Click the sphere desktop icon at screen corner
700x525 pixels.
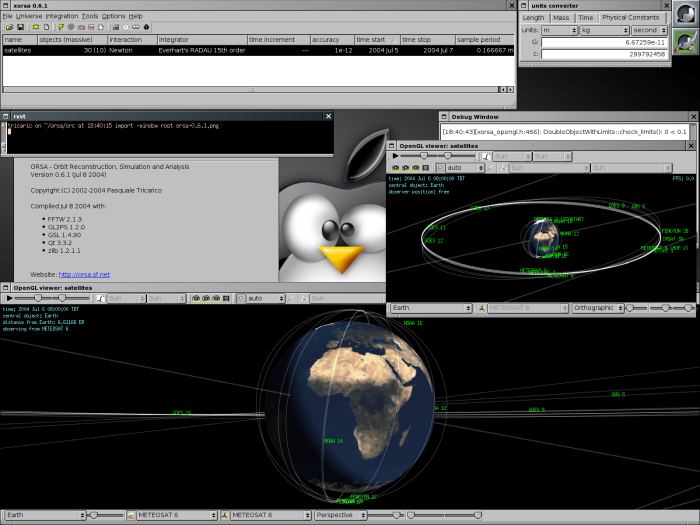(685, 13)
